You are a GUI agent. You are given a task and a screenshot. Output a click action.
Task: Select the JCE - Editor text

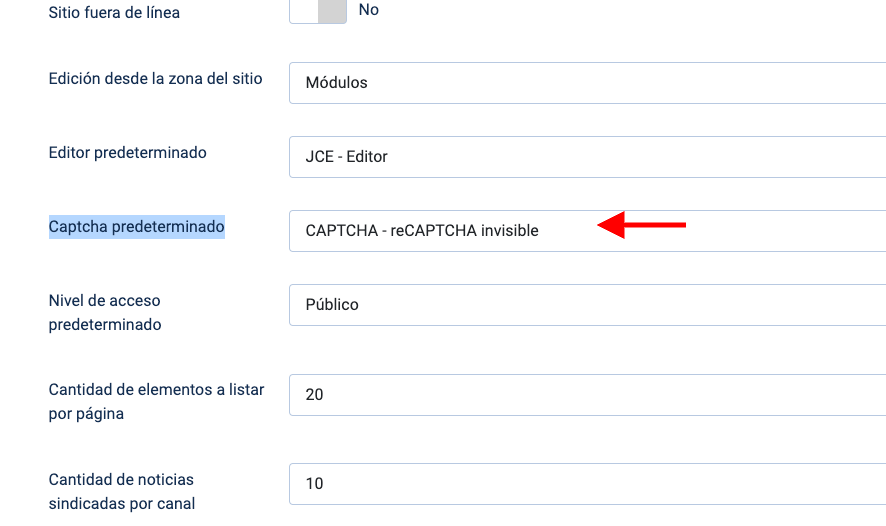(x=346, y=157)
